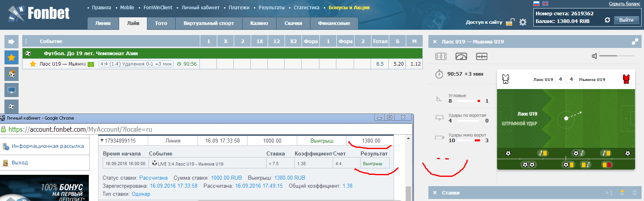Open the green match statistics icon beside Лаос U19 — Мьянма
This screenshot has width=644, height=201.
[x=91, y=64]
